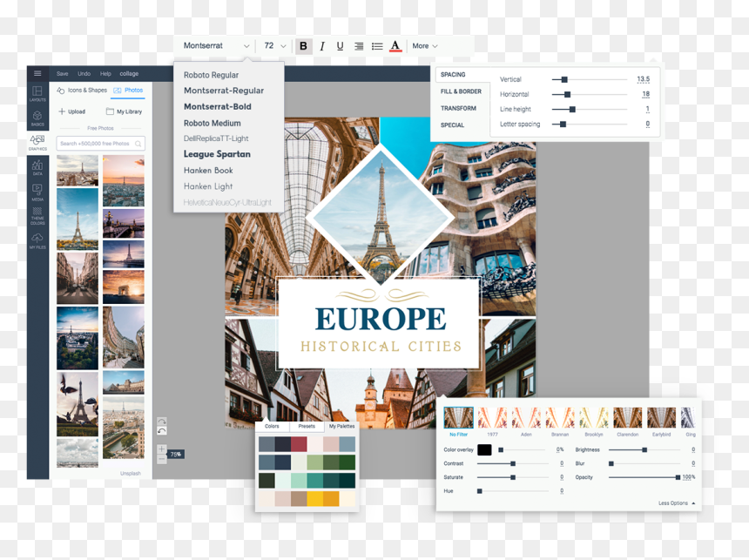Open the text color picker
Image resolution: width=749 pixels, height=560 pixels.
[395, 46]
